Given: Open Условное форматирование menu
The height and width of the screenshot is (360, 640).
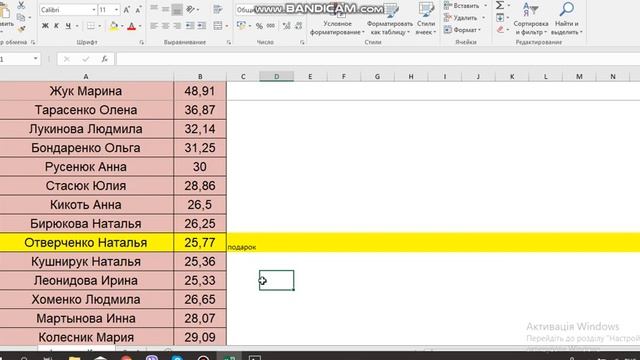Looking at the screenshot, I should (x=337, y=19).
